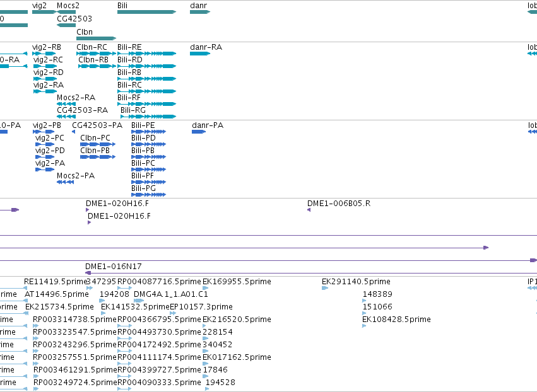The height and width of the screenshot is (392, 537).
Task: Select the Bili-RE transcript label
Action: coord(129,47)
